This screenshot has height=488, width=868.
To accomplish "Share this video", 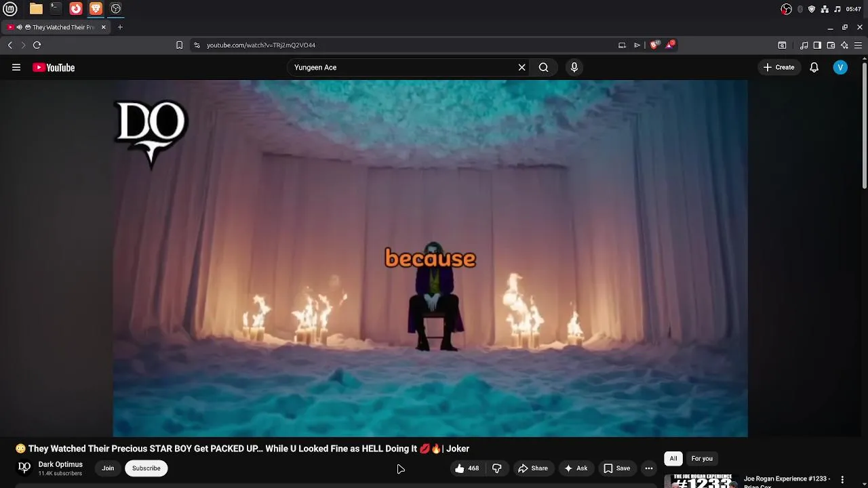I will 533,468.
